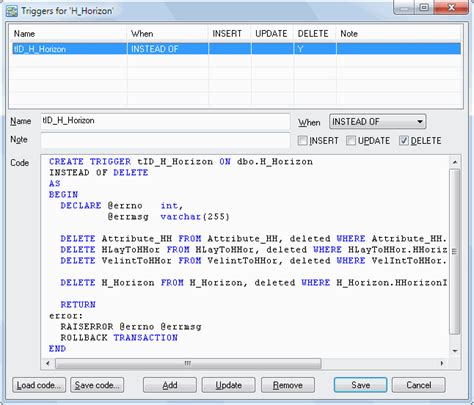
Task: Click the When column header
Action: click(168, 34)
